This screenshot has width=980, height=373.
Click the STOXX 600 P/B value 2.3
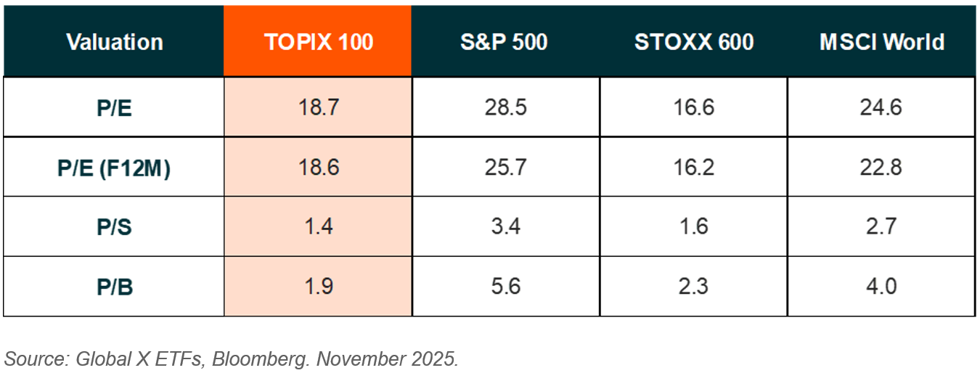click(x=694, y=286)
